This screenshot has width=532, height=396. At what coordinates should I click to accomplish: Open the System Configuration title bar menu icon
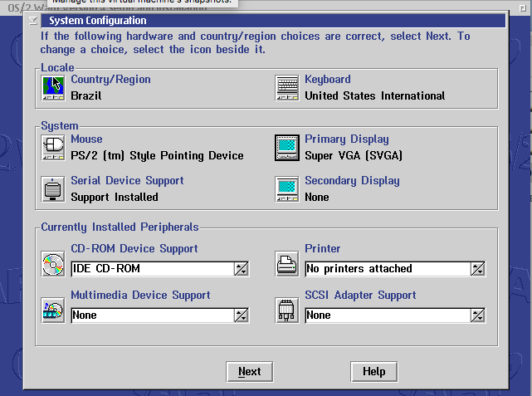(32, 21)
